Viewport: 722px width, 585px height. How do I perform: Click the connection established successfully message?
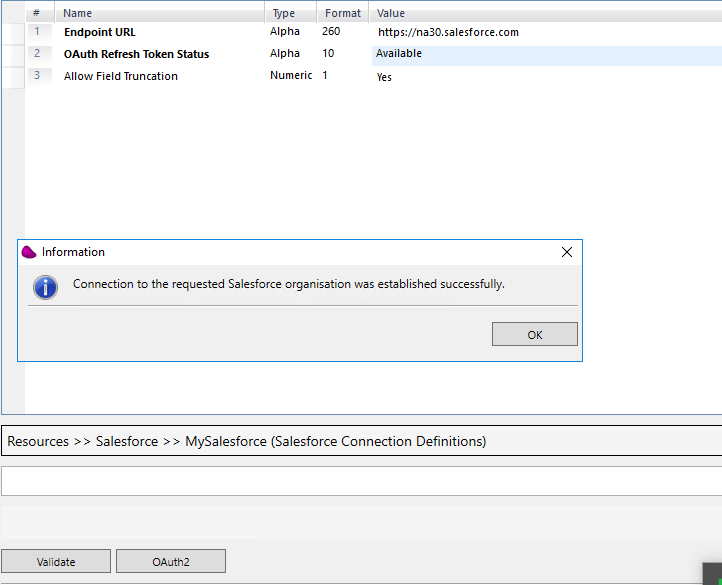tap(289, 284)
